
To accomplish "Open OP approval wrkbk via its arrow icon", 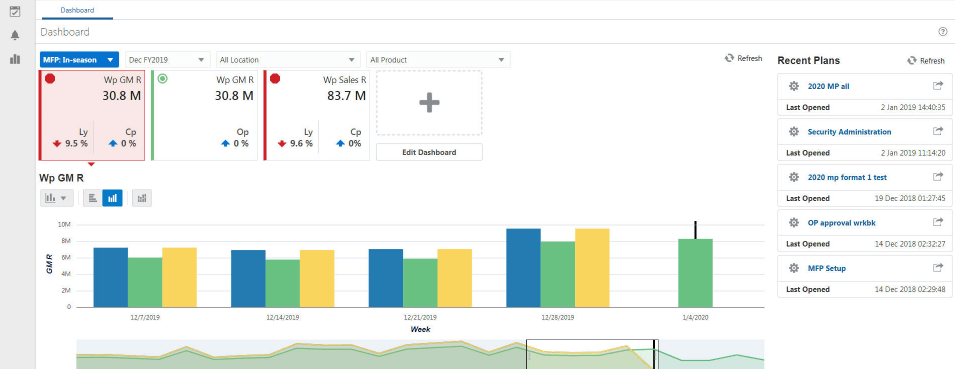I will pyautogui.click(x=937, y=222).
